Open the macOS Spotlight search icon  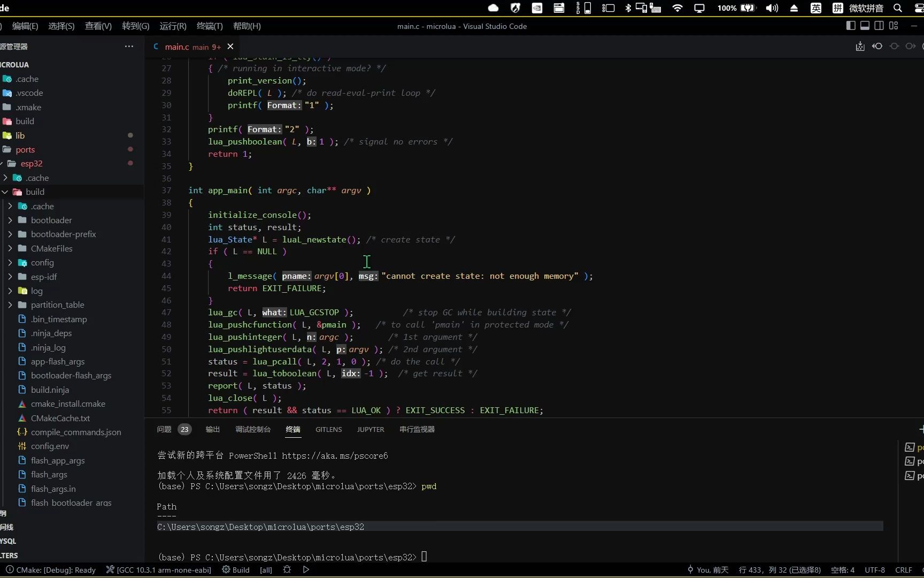pos(898,8)
